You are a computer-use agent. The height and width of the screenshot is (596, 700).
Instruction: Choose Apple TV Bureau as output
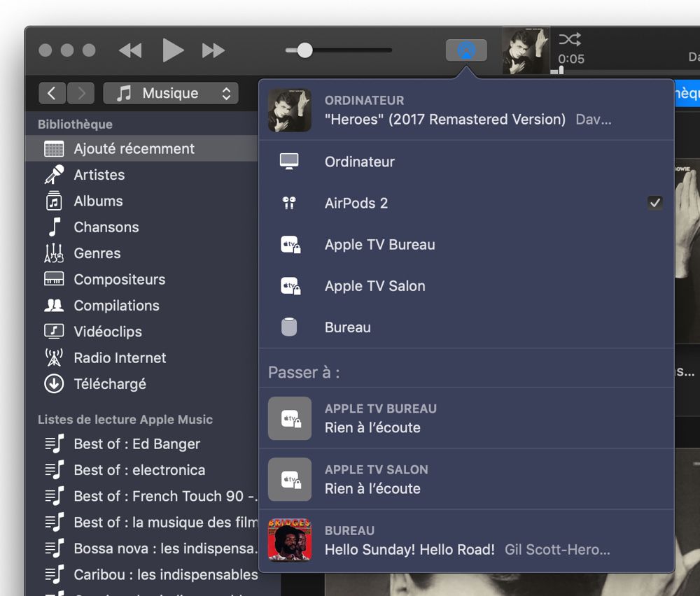[466, 244]
